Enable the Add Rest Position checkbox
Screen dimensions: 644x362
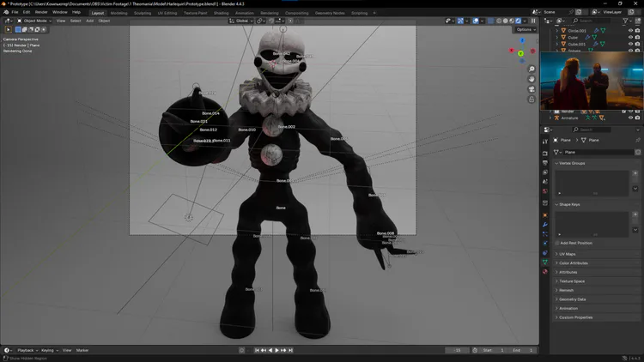(x=557, y=243)
